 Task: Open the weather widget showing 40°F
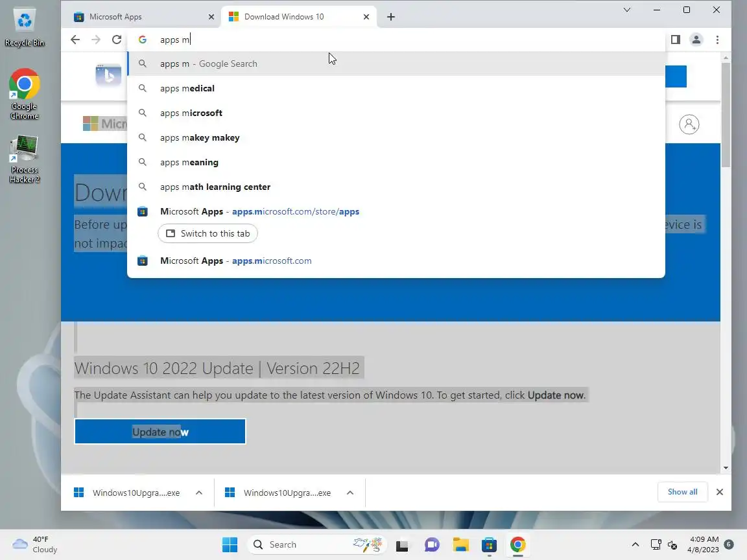point(34,544)
